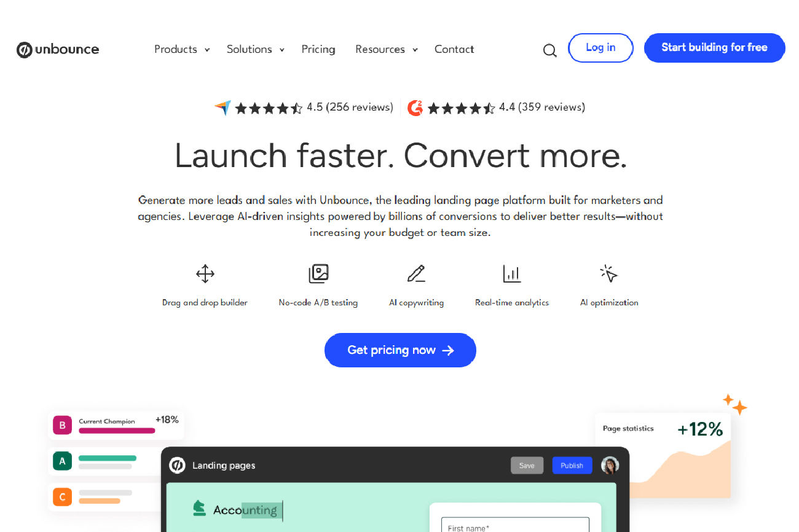Click the AI copywriting pencil icon
799x532 pixels.
click(x=416, y=273)
